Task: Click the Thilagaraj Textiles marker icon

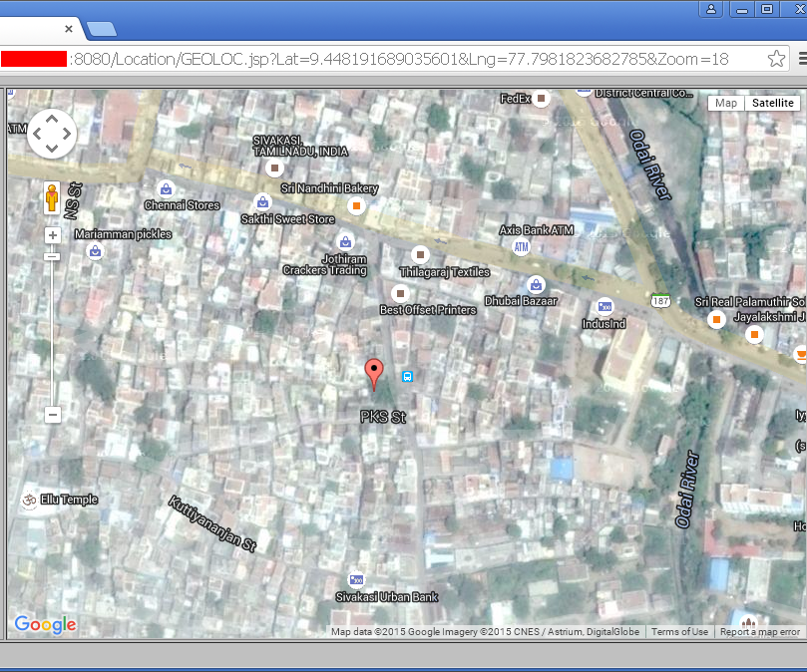Action: (x=420, y=254)
